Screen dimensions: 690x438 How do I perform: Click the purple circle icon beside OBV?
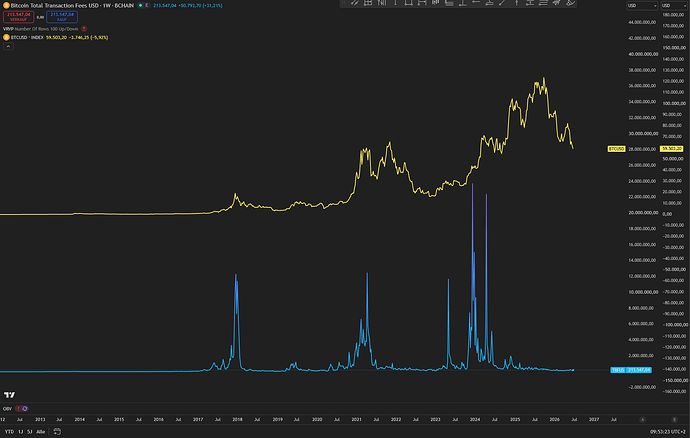coord(25,409)
